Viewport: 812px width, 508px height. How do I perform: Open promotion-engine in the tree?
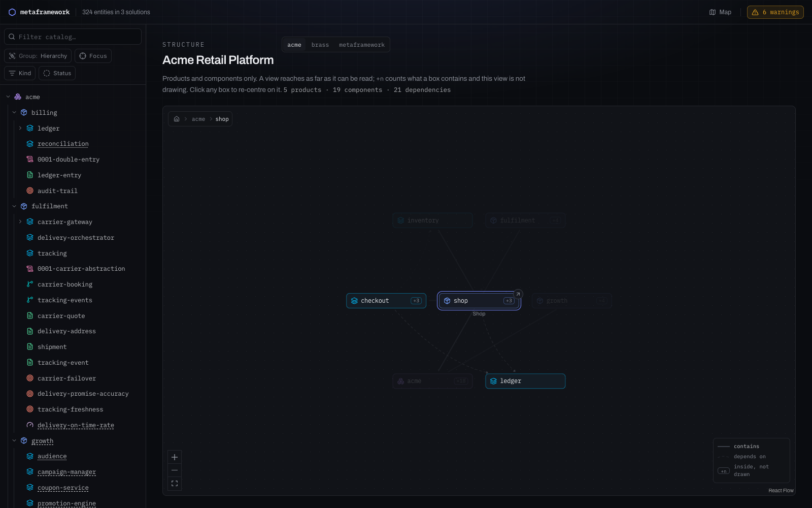(x=66, y=503)
